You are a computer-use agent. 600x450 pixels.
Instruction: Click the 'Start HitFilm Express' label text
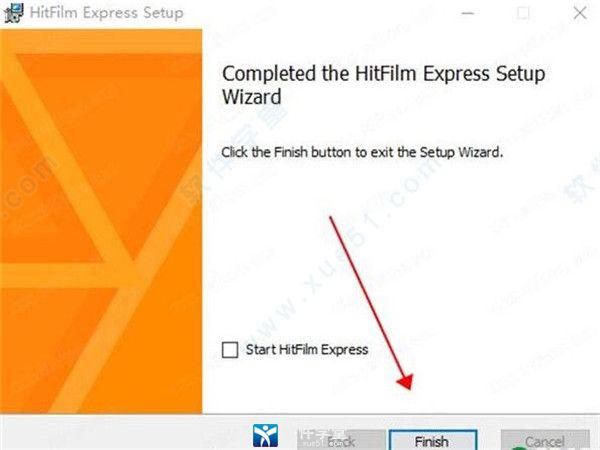coord(307,349)
